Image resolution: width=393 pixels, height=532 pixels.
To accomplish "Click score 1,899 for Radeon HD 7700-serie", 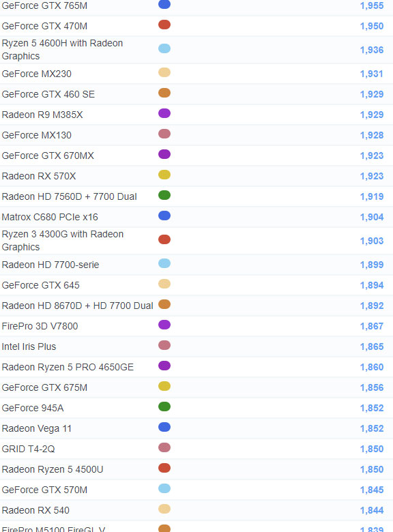I will coord(372,265).
